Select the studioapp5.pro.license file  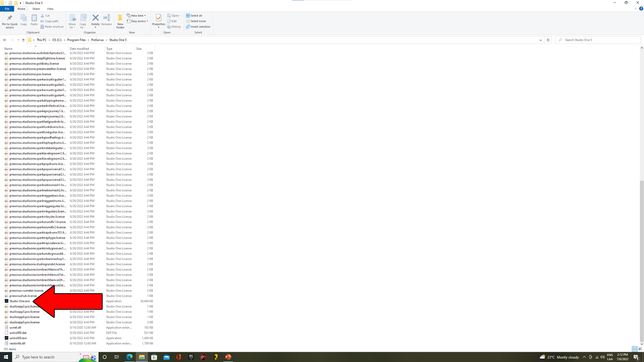tap(25, 323)
